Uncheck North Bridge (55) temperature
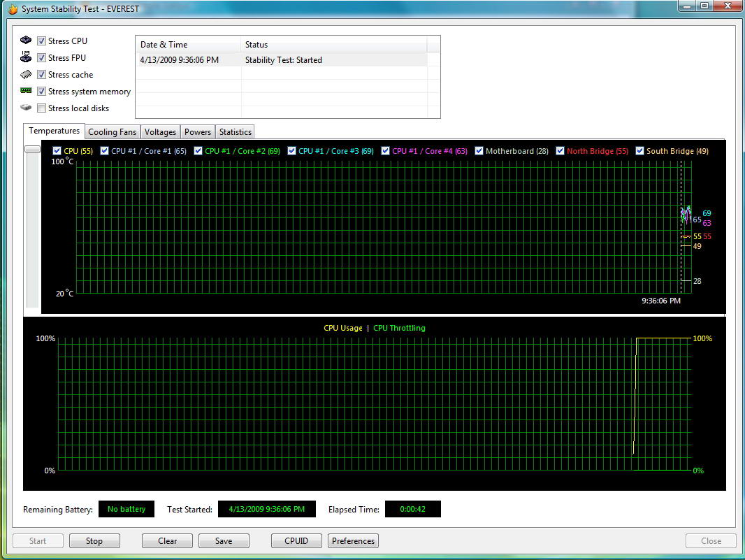 560,151
